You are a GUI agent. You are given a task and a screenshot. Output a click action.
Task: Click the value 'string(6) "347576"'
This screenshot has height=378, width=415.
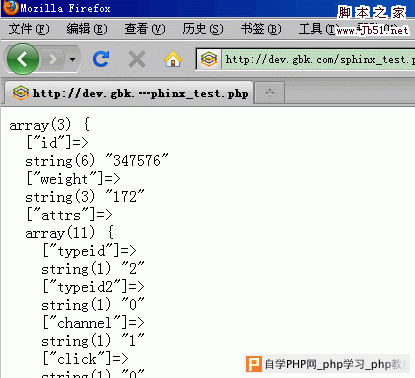97,161
